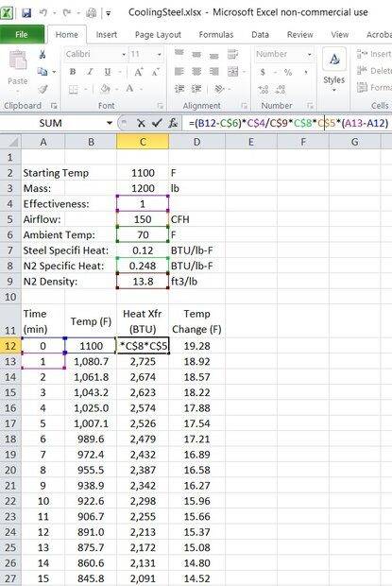
Task: Toggle Italic formatting
Action: pyautogui.click(x=90, y=72)
